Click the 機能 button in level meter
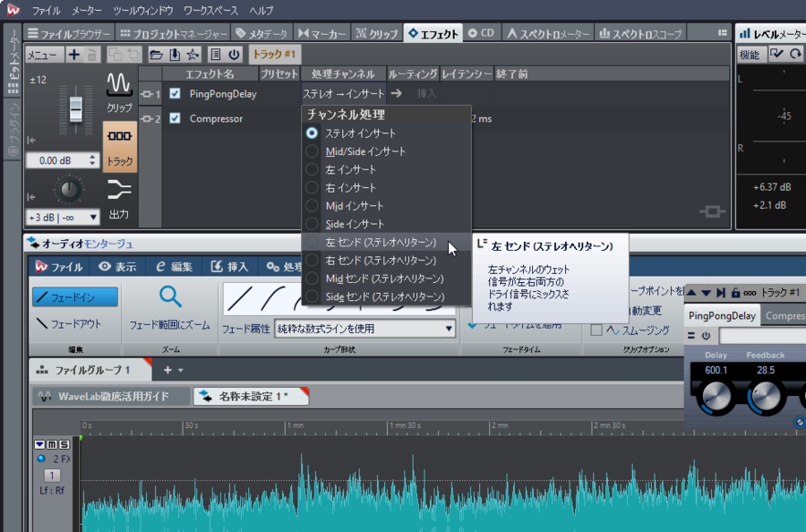The image size is (806, 532). click(x=750, y=55)
